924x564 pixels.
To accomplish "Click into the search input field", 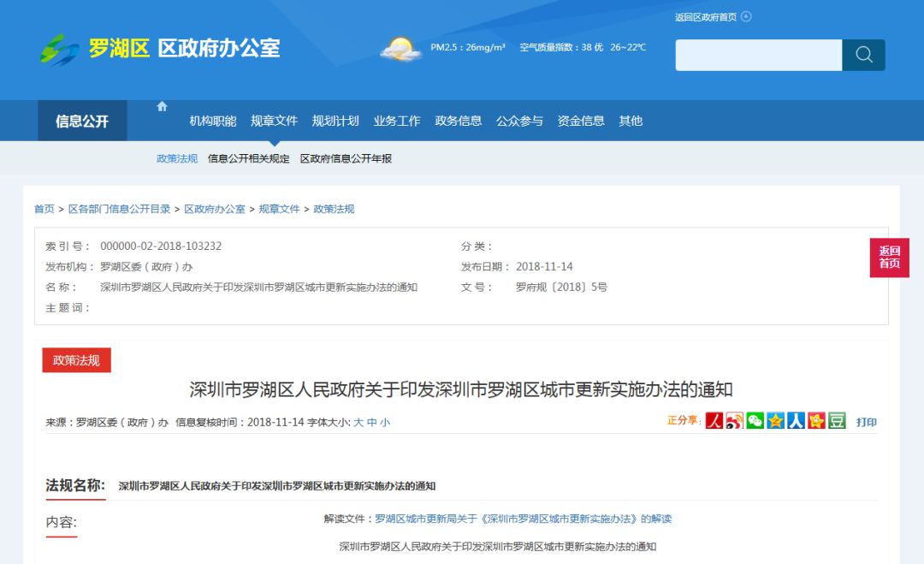I will coord(758,55).
